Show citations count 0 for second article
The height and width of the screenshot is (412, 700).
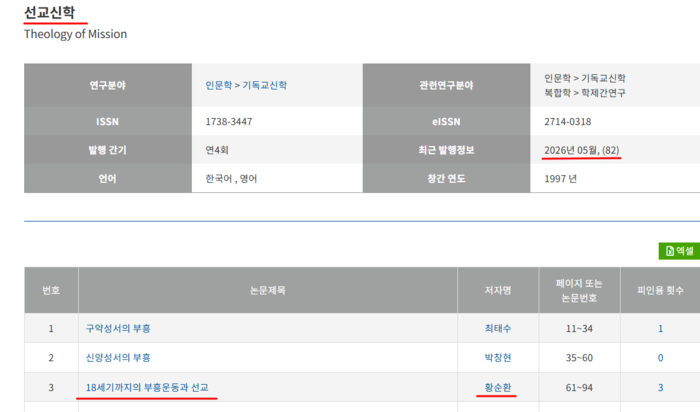click(x=660, y=358)
